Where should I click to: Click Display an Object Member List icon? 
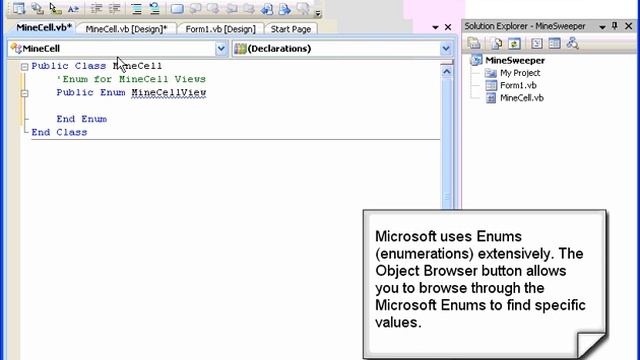tap(19, 8)
